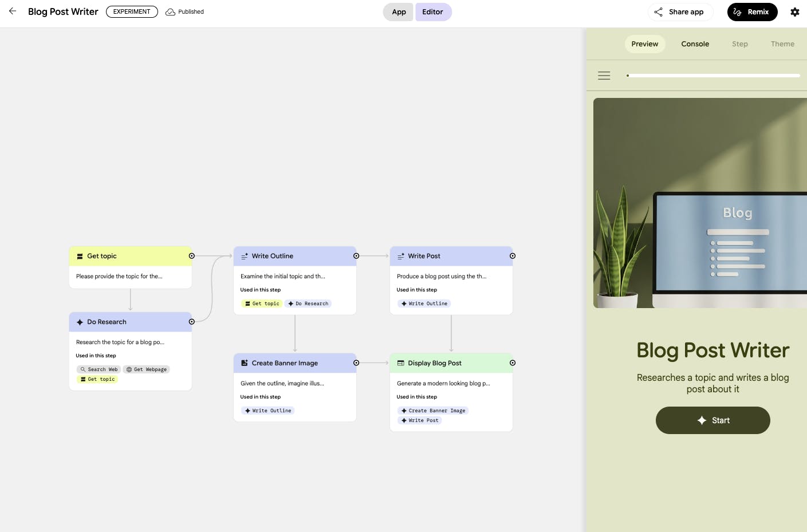
Task: Click the Blog banner image in preview
Action: [700, 203]
